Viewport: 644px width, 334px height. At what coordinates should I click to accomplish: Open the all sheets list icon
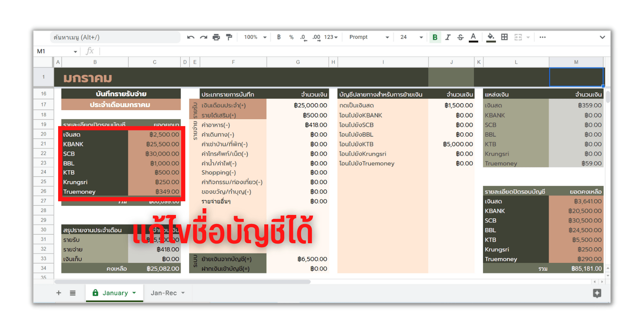73,293
